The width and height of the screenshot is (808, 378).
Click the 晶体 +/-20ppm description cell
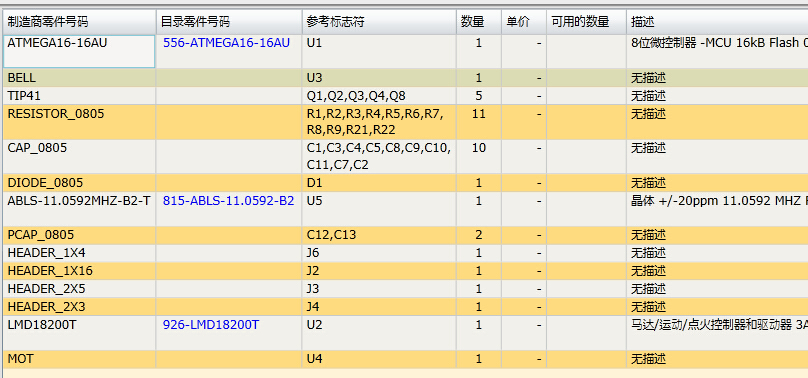tap(717, 209)
